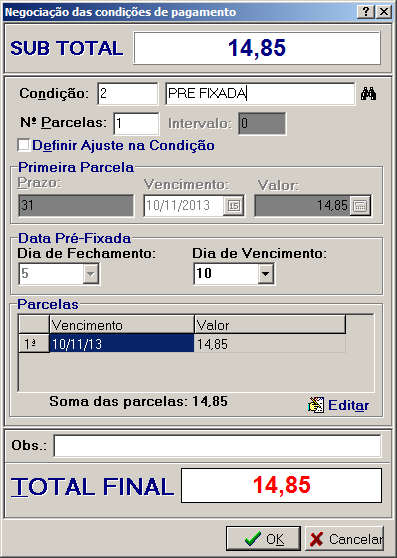Click the question mark help button

[366, 12]
